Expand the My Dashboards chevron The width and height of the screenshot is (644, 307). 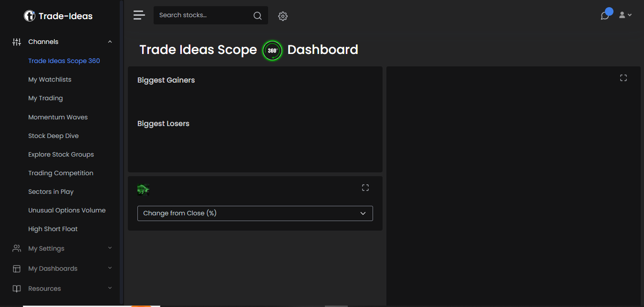(110, 268)
